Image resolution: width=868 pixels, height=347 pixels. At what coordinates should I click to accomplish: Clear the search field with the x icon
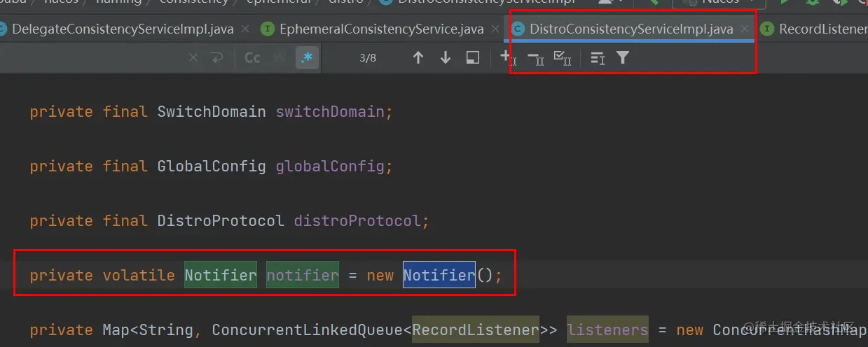193,58
